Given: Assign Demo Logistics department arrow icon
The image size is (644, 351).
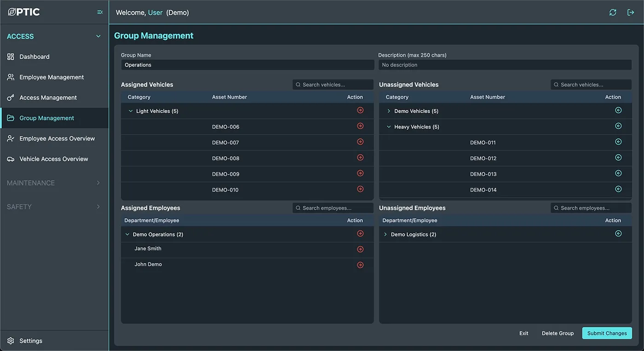Looking at the screenshot, I should 618,234.
